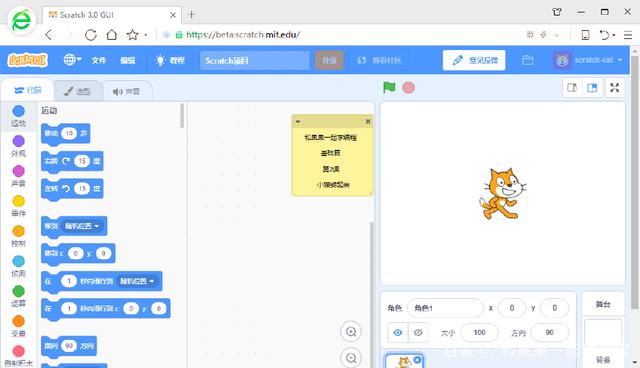Click the see community button

click(x=379, y=60)
